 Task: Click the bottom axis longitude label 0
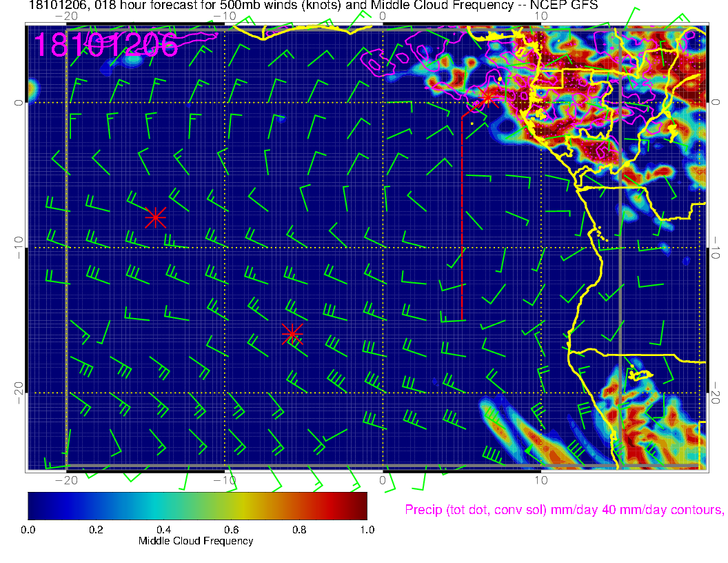(383, 480)
